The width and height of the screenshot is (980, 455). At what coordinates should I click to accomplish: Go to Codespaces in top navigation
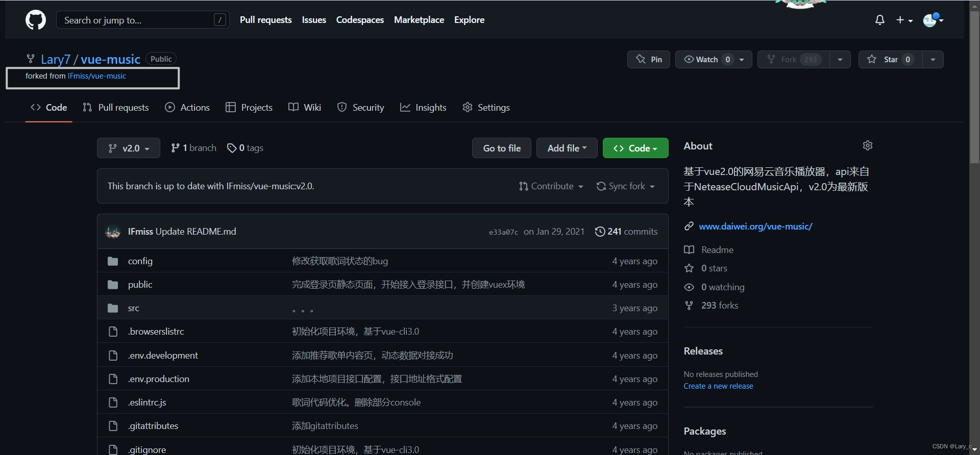click(x=360, y=20)
